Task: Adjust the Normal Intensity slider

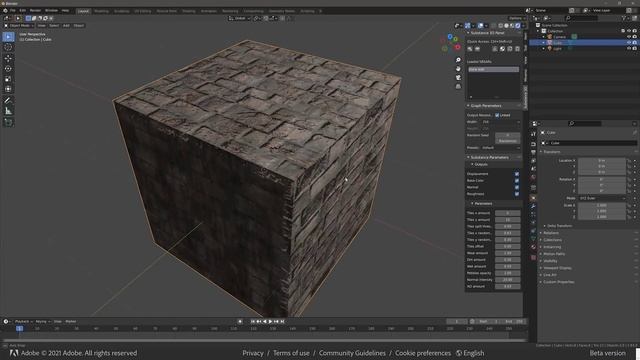Action: 508,280
